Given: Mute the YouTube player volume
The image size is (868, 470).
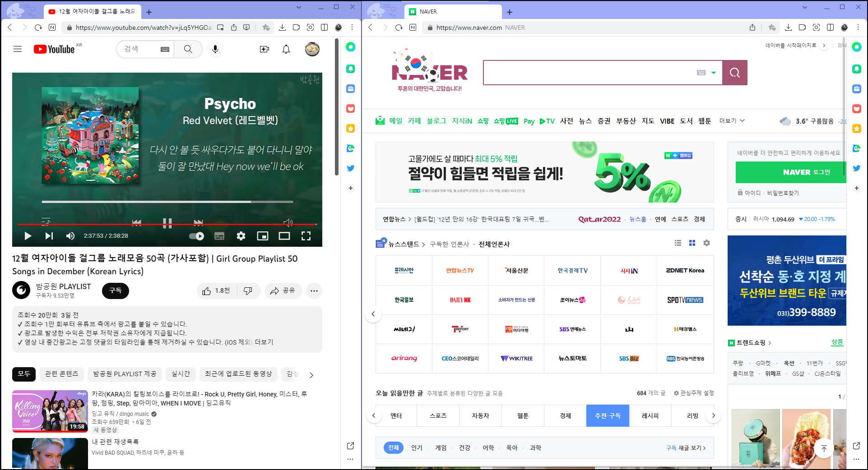Looking at the screenshot, I should coord(70,236).
